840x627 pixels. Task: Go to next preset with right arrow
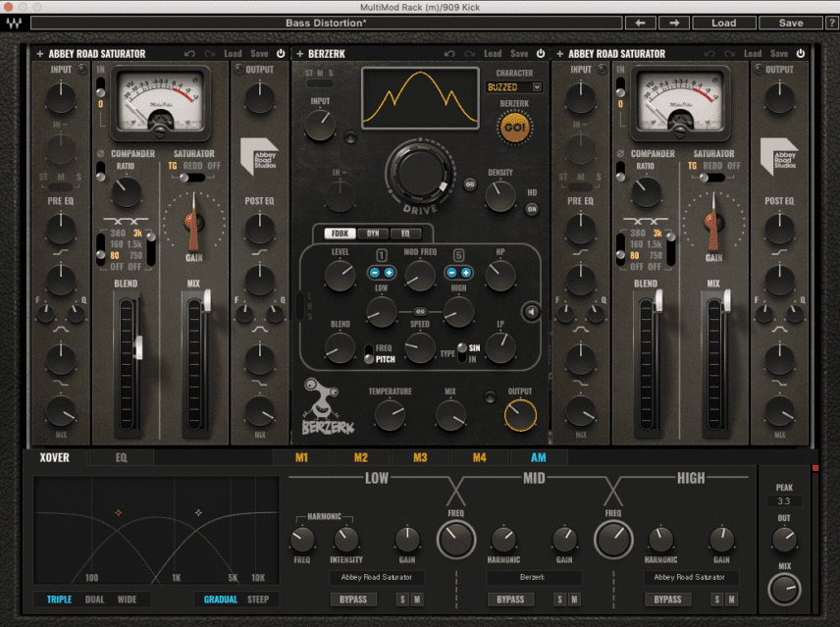click(674, 23)
